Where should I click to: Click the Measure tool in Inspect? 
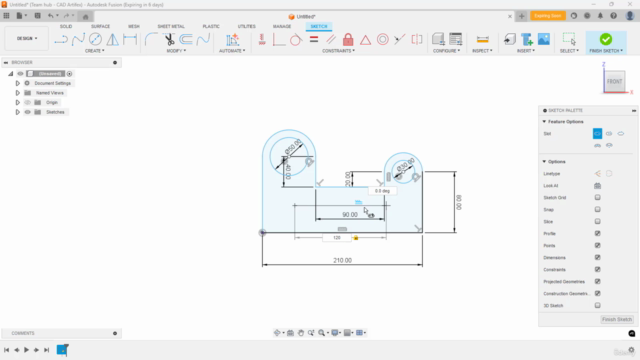tap(482, 40)
